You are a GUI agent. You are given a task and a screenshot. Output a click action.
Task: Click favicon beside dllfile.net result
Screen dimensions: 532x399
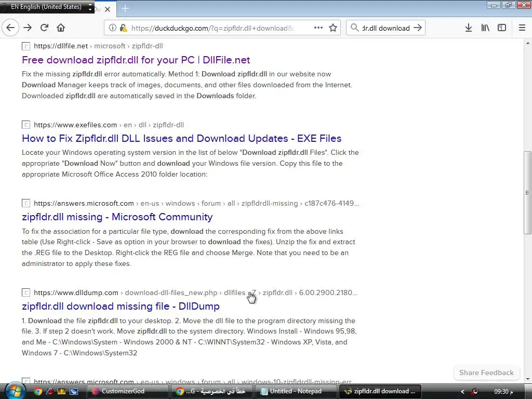pyautogui.click(x=26, y=46)
